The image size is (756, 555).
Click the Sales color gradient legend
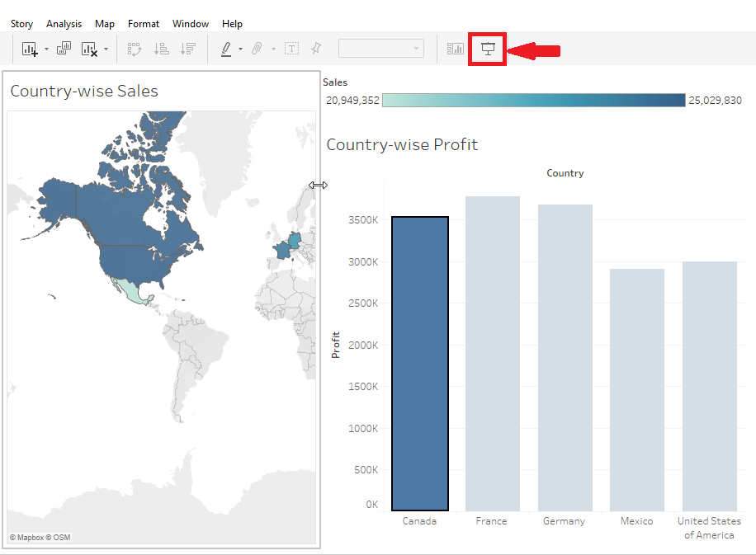[x=534, y=101]
